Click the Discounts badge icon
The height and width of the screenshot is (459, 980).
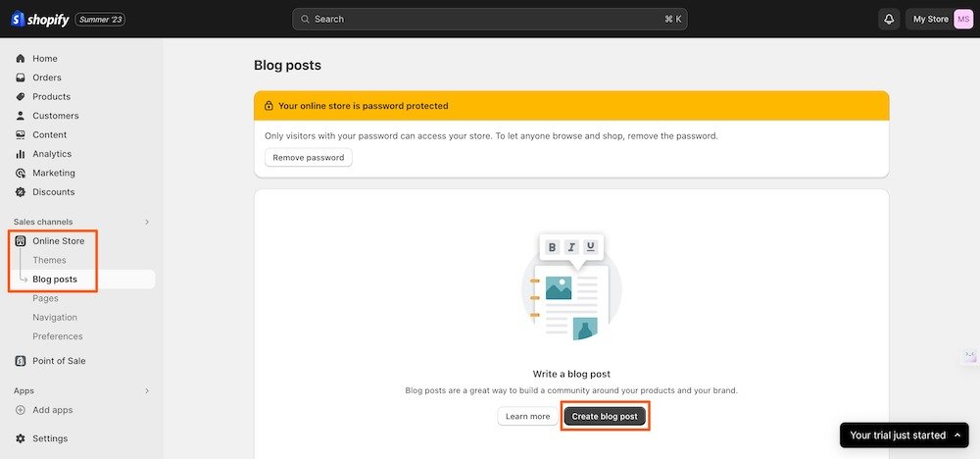[x=21, y=192]
